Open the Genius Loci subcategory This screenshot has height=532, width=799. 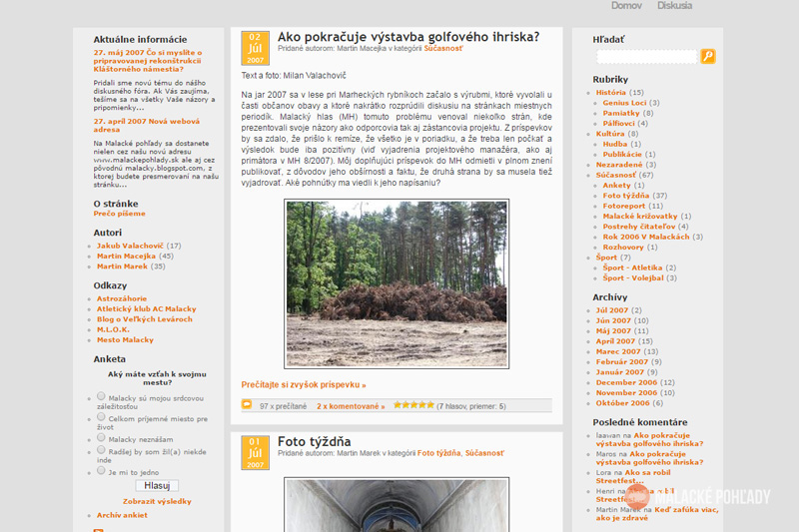coord(624,103)
